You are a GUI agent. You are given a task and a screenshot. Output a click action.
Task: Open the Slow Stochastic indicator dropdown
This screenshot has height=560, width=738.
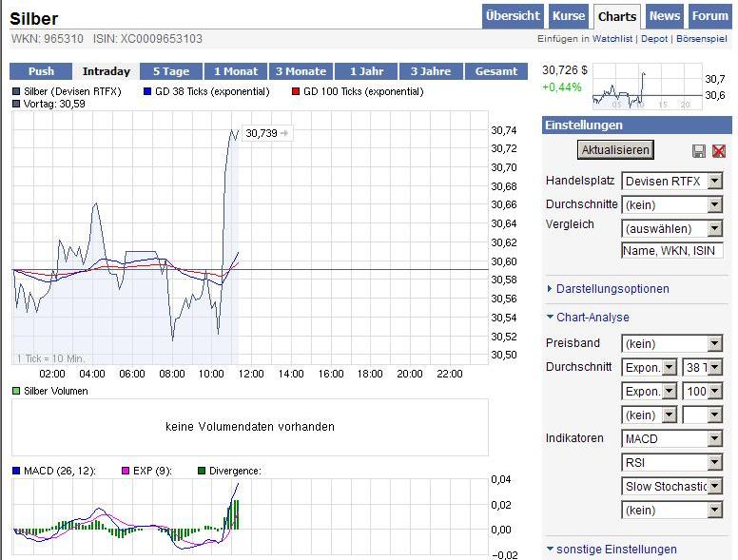pyautogui.click(x=671, y=487)
